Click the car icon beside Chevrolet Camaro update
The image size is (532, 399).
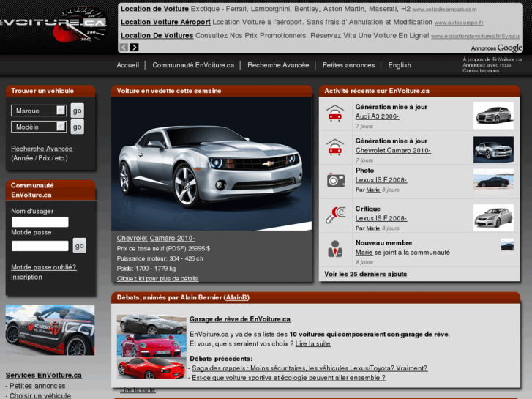(x=335, y=147)
